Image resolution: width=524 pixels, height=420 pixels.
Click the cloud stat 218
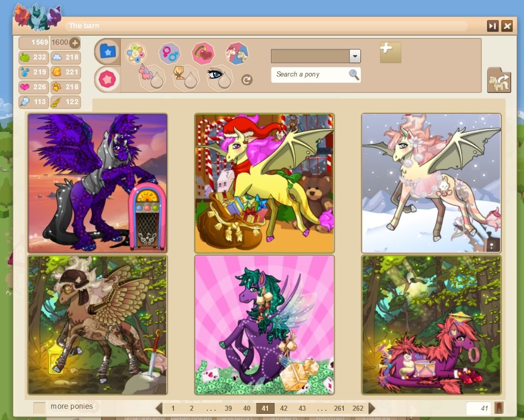66,57
